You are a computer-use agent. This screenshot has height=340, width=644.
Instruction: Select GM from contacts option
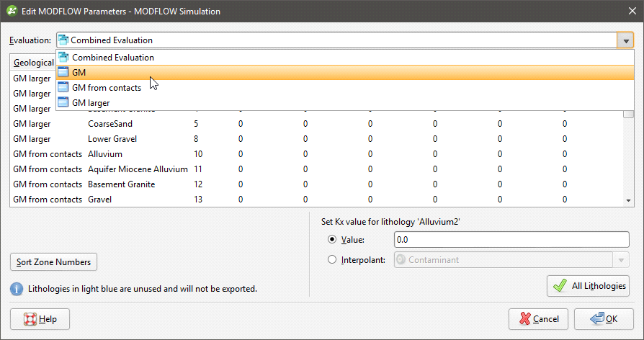[x=345, y=88]
